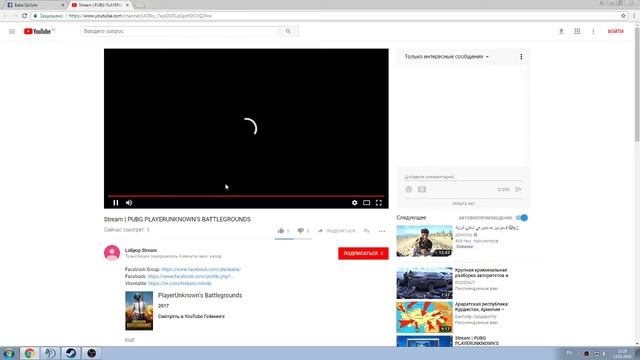Open OBS from the taskbar
The width and height of the screenshot is (640, 360).
click(91, 353)
